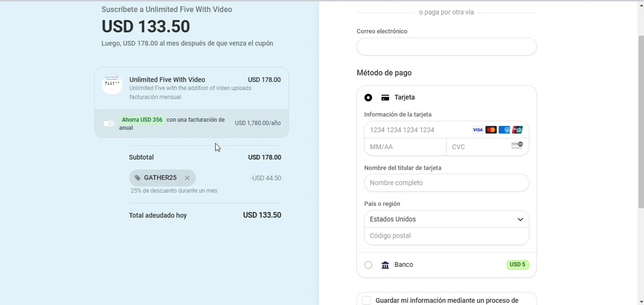Click the UnionPay card logo

517,130
